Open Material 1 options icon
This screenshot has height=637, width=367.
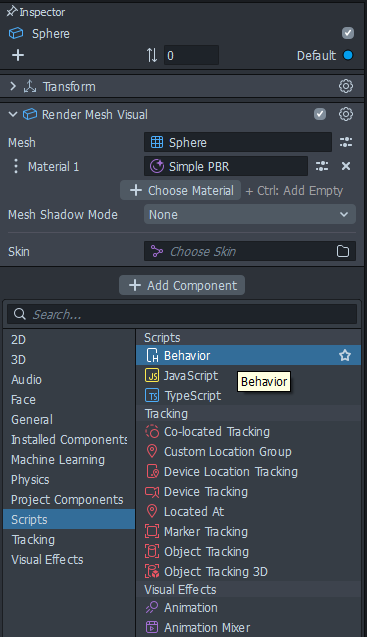[322, 166]
